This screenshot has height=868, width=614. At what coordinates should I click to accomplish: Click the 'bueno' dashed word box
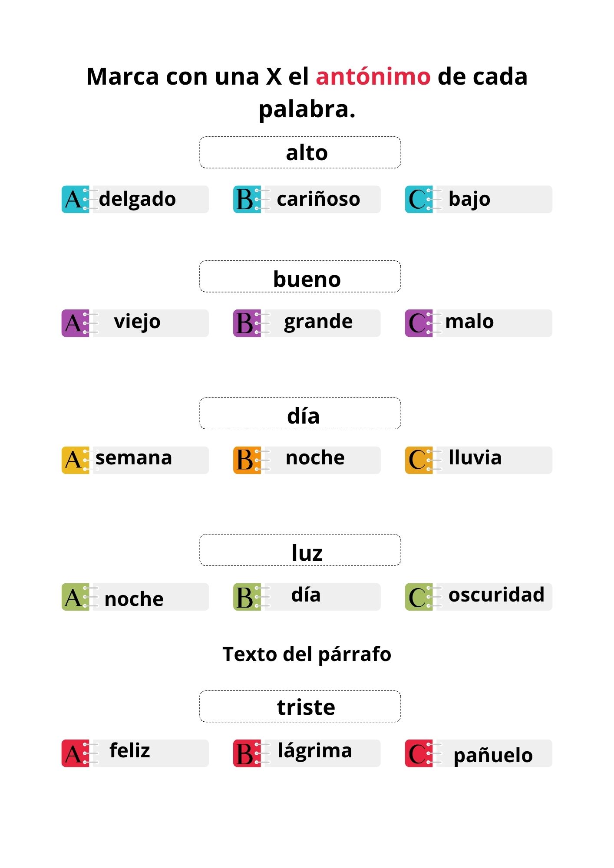coord(300,276)
